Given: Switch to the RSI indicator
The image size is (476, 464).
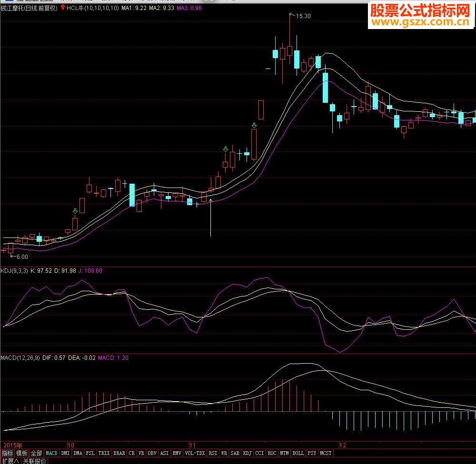Looking at the screenshot, I should tap(213, 453).
